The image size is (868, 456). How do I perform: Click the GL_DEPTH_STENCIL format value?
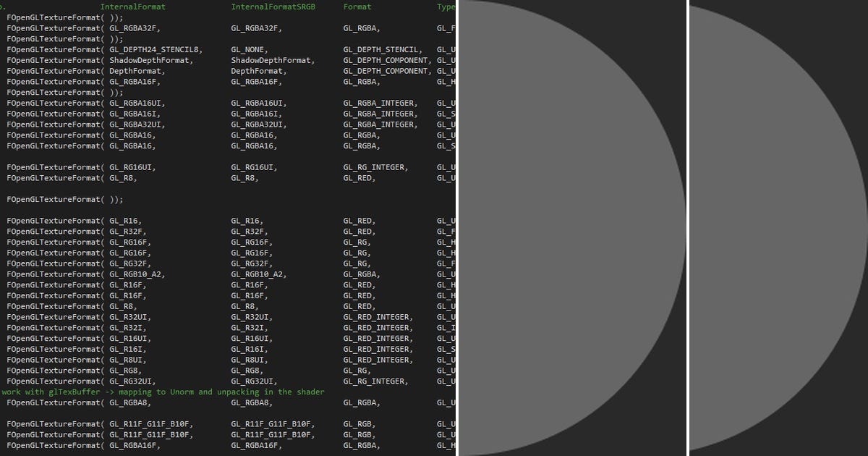tap(381, 49)
